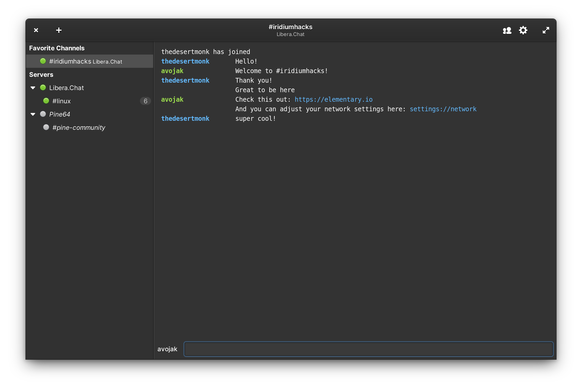Open the https://elementary.io link
This screenshot has width=582, height=392.
pyautogui.click(x=333, y=99)
